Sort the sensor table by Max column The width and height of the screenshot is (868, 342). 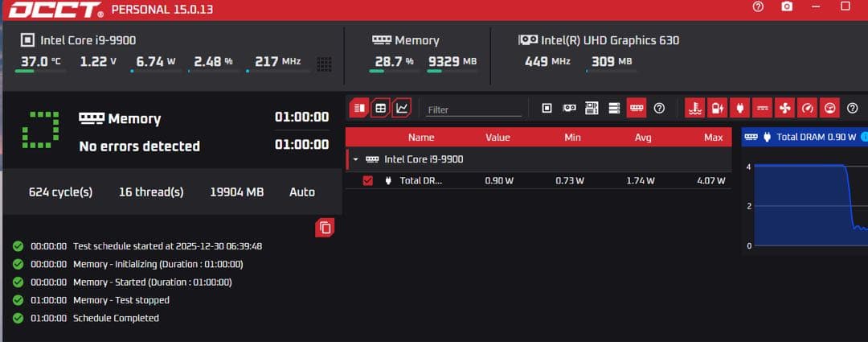click(714, 138)
